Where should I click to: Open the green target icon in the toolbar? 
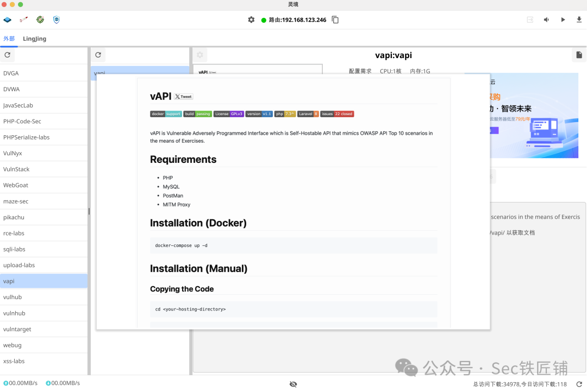tap(40, 19)
